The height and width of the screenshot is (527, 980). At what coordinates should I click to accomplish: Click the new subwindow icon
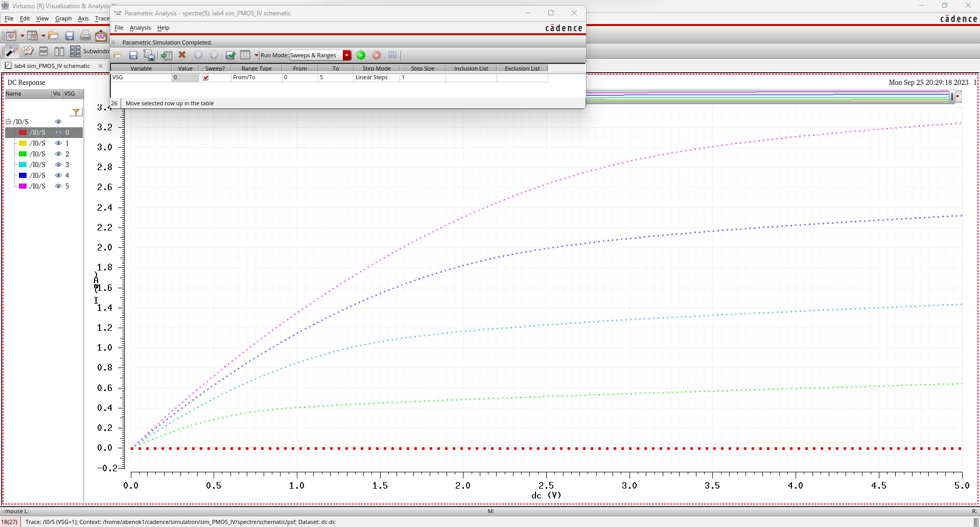tap(33, 36)
